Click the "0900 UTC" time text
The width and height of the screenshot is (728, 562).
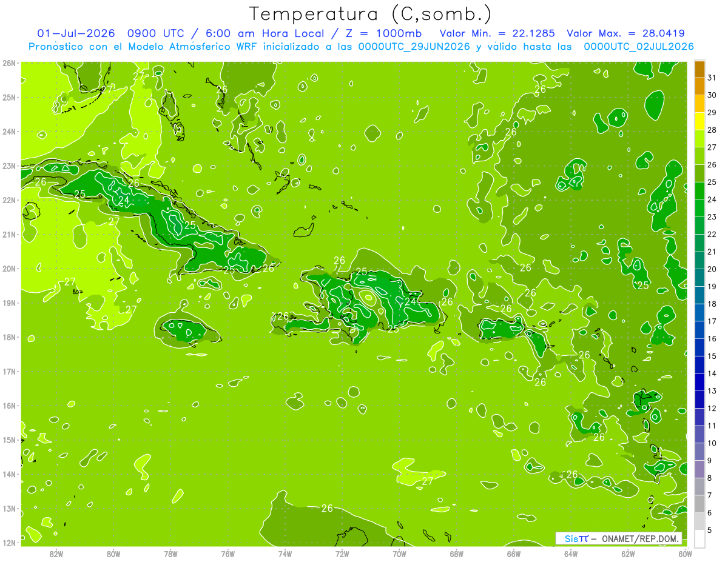[157, 33]
